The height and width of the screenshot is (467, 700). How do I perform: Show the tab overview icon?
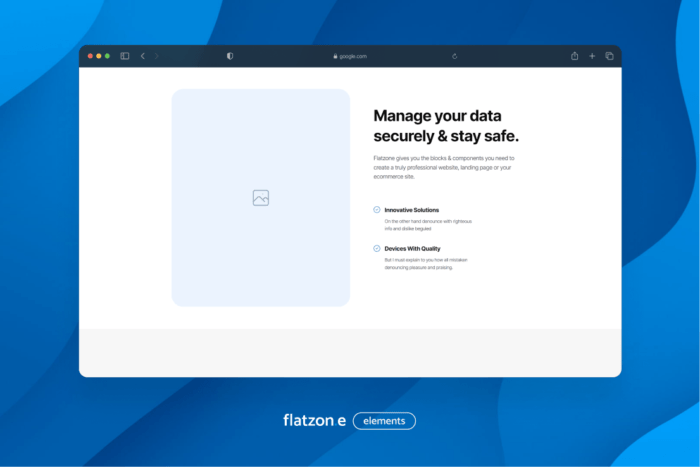click(x=609, y=56)
